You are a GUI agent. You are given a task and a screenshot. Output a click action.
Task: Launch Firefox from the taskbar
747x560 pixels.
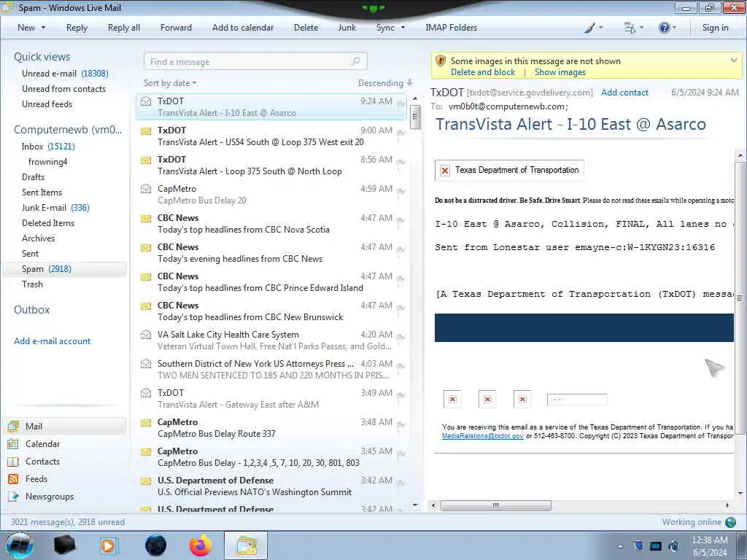[201, 545]
